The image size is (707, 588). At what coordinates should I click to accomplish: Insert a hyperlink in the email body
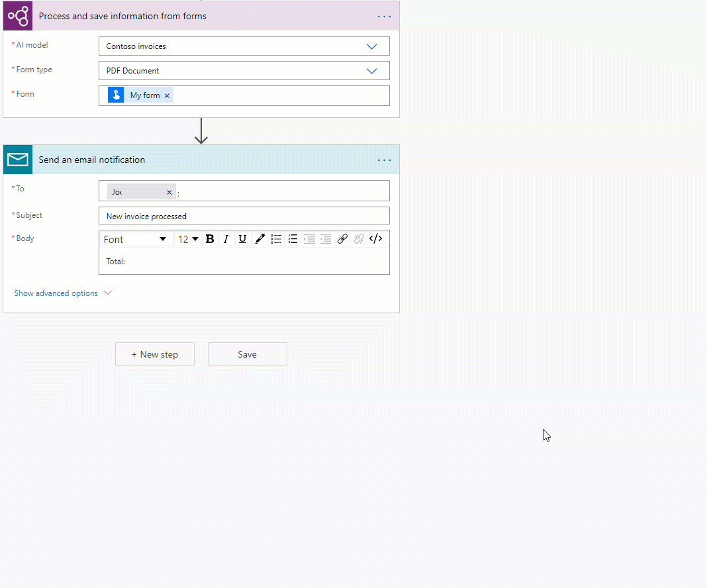point(342,239)
